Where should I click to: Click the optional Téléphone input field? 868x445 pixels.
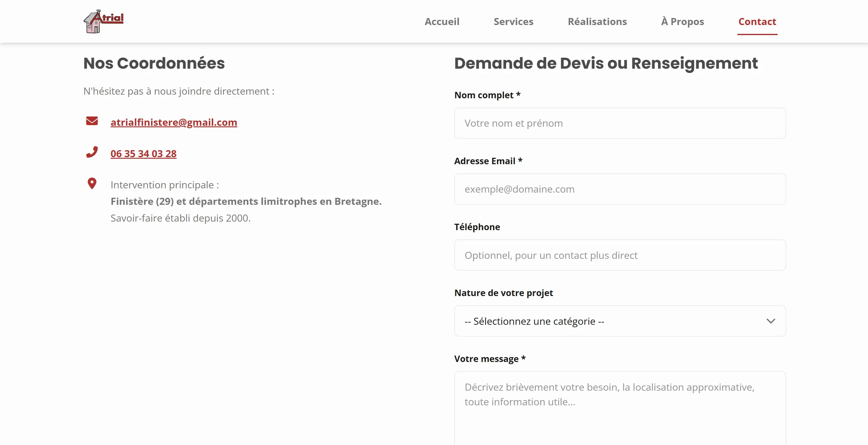click(620, 255)
